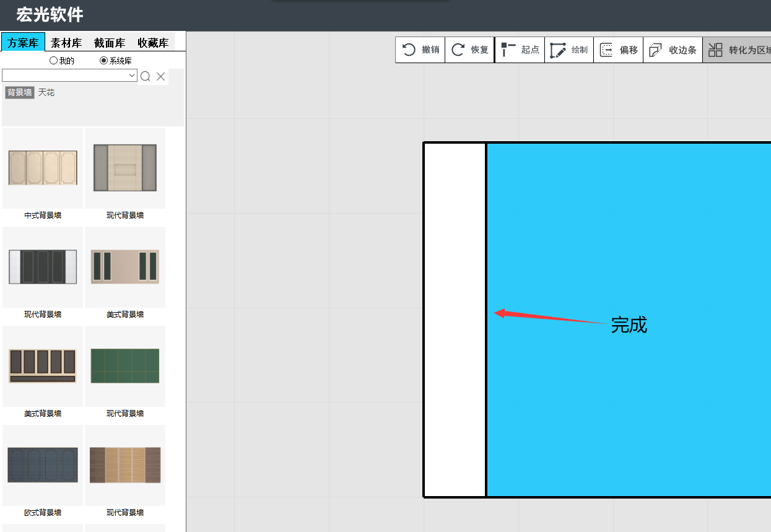This screenshot has width=771, height=532.
Task: Select the 系统库 radio button
Action: click(103, 61)
